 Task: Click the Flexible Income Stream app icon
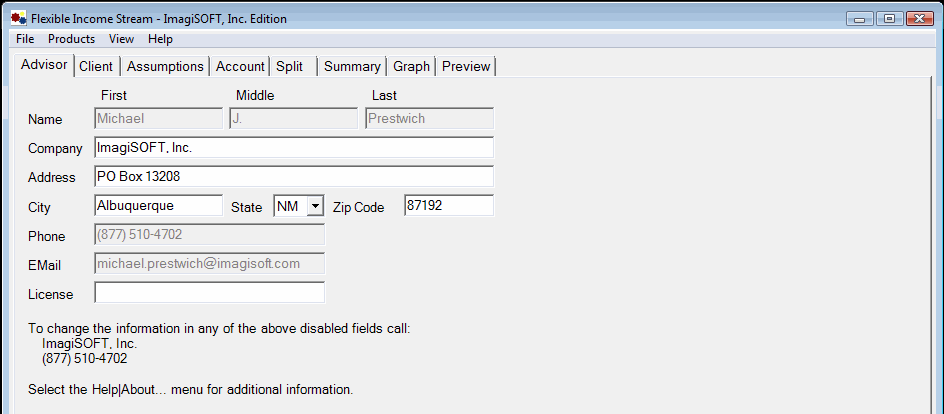point(18,18)
